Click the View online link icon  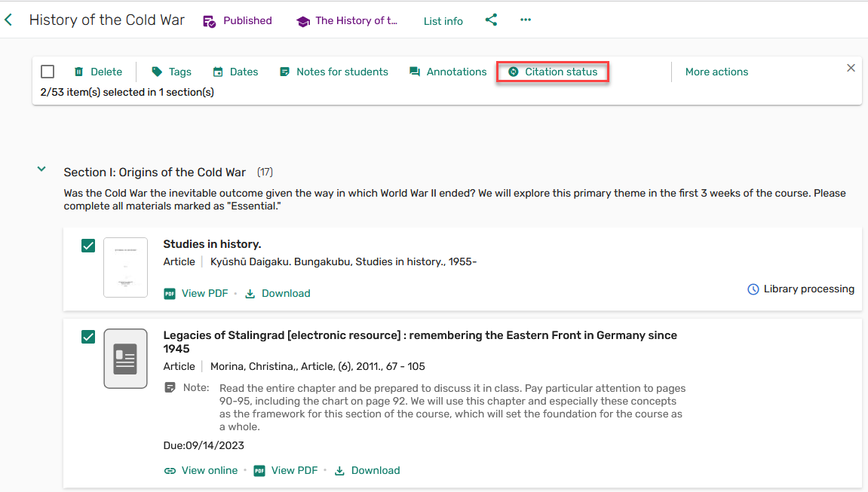tap(170, 471)
